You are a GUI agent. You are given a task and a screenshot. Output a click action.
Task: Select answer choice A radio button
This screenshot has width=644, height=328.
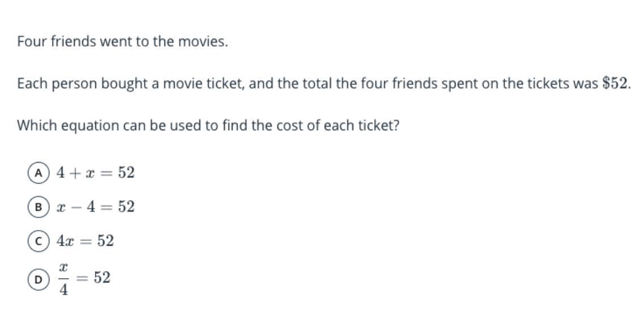[x=38, y=173]
